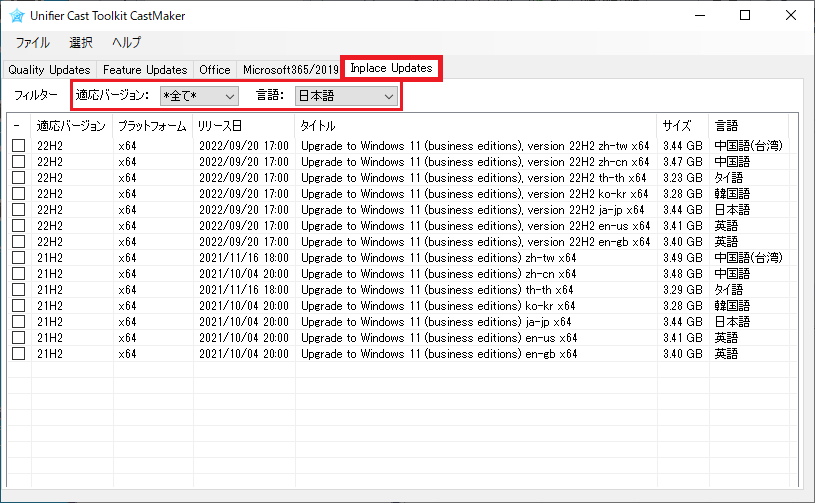Sort by the リリース日 column header
815x503 pixels.
244,126
